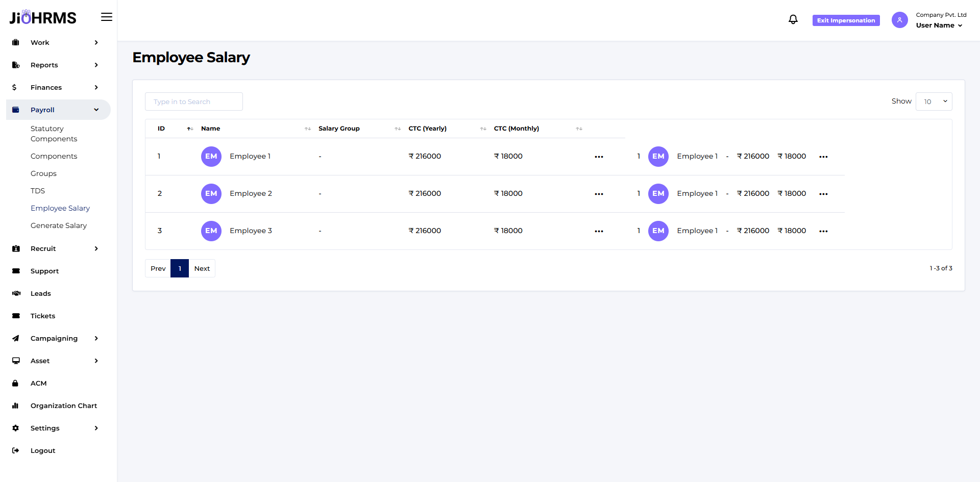The width and height of the screenshot is (980, 482).
Task: Open the ACM lock icon item
Action: (x=16, y=383)
